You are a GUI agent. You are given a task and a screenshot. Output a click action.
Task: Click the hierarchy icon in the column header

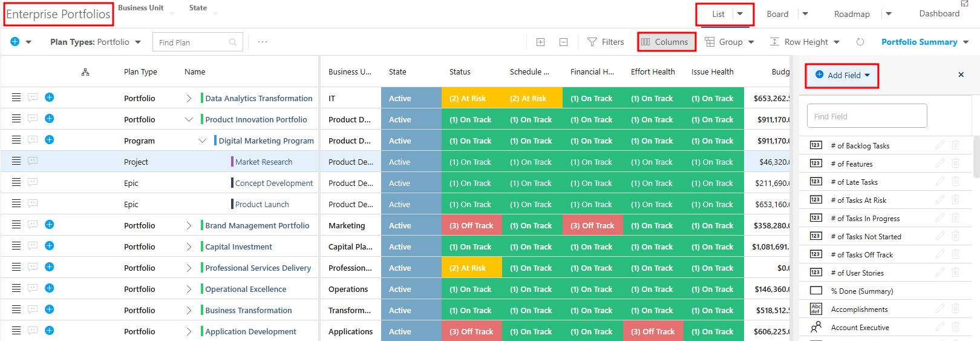coord(85,72)
